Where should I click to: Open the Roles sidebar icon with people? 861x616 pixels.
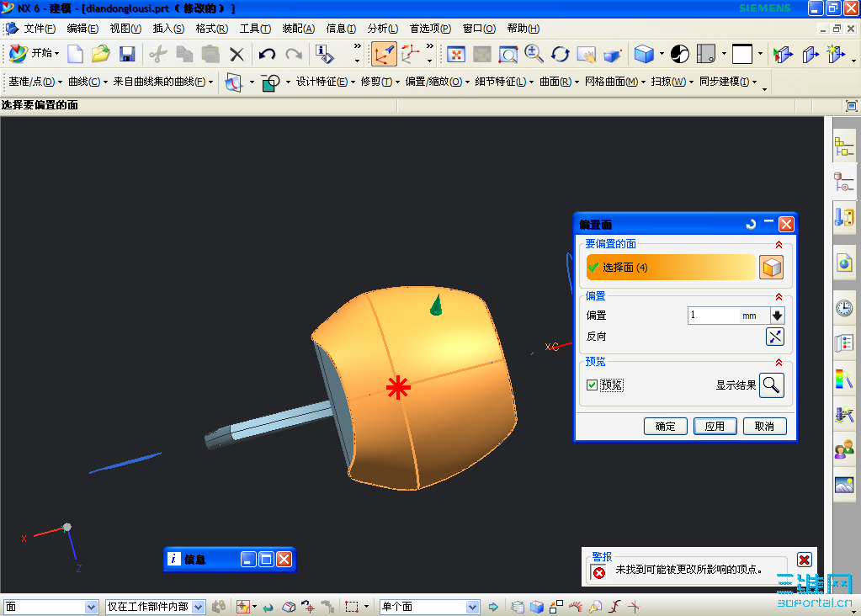coord(844,451)
